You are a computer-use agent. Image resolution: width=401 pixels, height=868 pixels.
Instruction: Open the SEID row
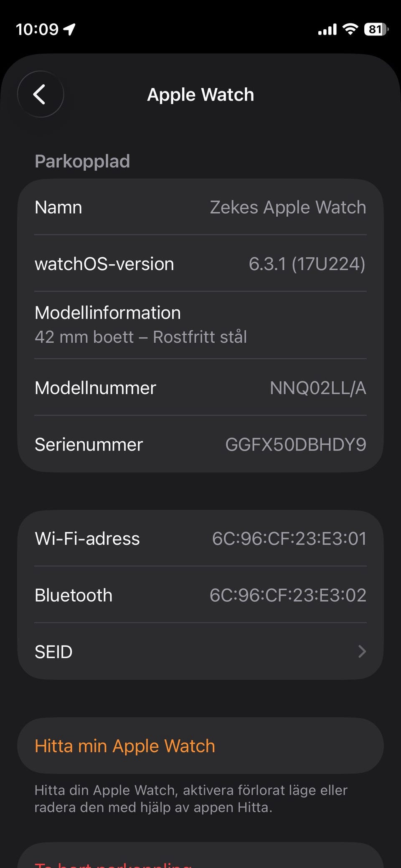click(200, 651)
